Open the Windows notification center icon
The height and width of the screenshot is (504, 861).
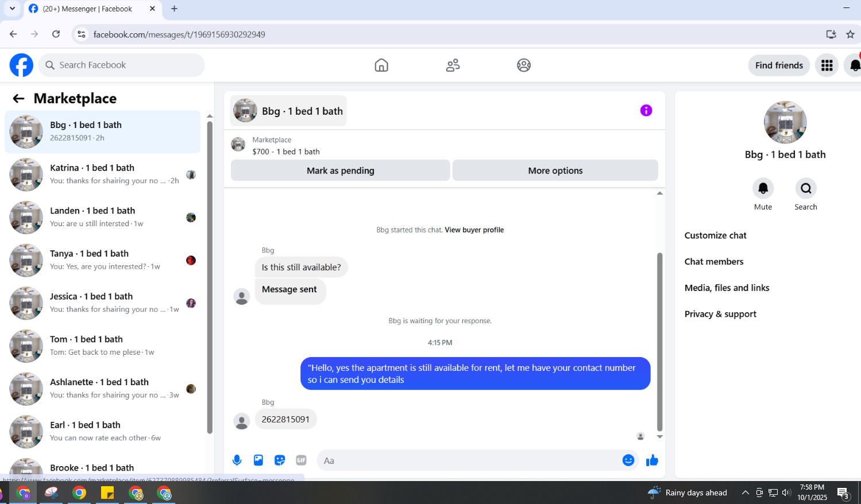tap(843, 493)
